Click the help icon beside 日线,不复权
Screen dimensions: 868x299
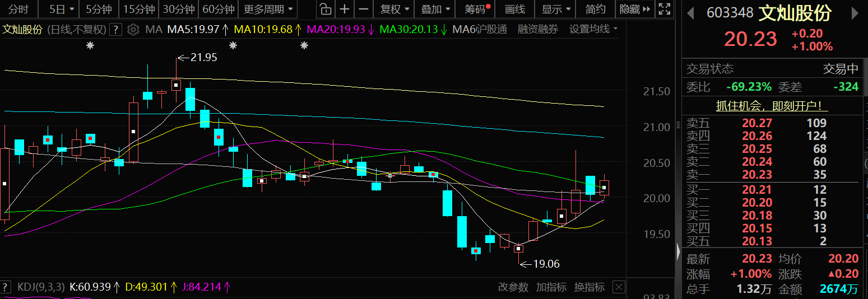(115, 30)
